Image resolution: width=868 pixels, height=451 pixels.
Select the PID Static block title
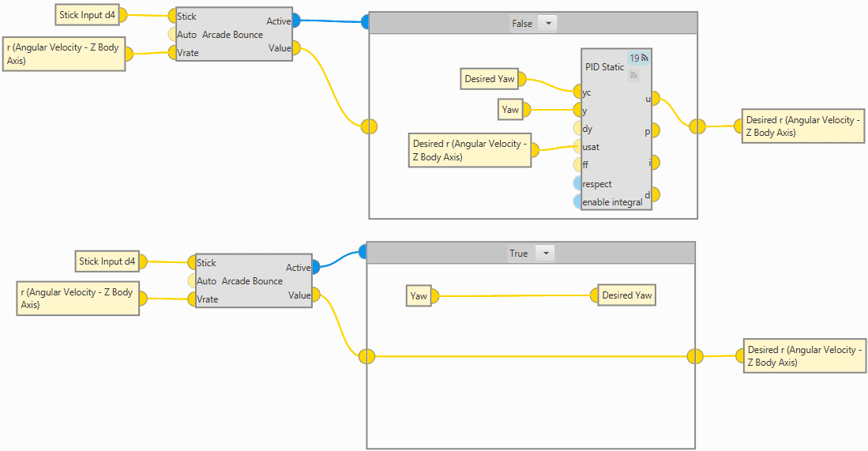(604, 67)
